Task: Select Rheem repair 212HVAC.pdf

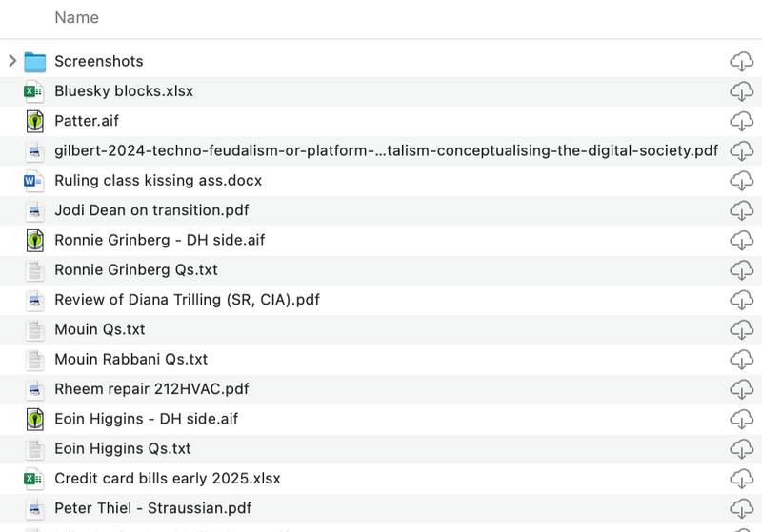Action: click(x=151, y=389)
